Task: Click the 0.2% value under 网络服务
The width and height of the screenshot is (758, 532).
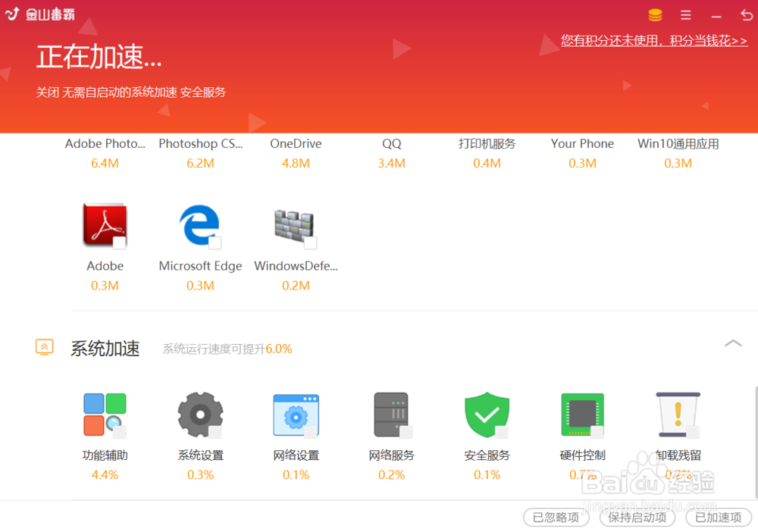Action: [x=392, y=475]
